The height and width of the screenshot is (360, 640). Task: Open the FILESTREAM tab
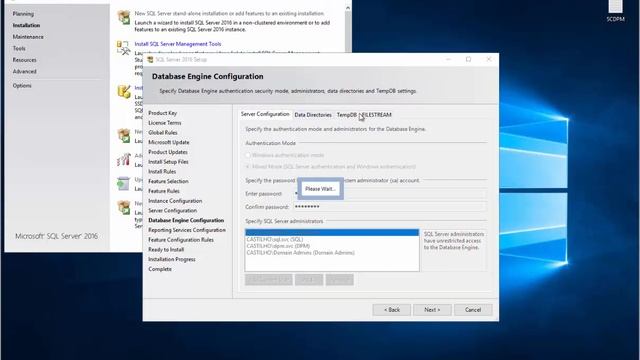(x=376, y=115)
